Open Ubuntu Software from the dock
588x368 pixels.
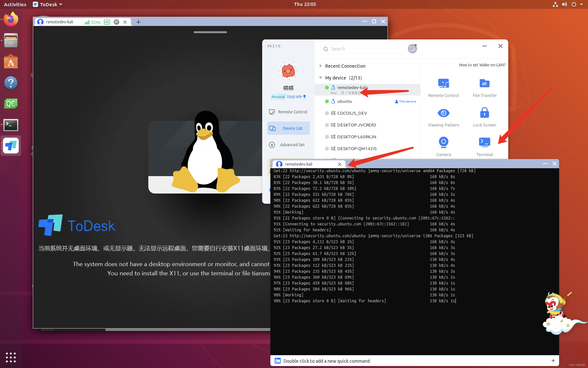pyautogui.click(x=11, y=62)
